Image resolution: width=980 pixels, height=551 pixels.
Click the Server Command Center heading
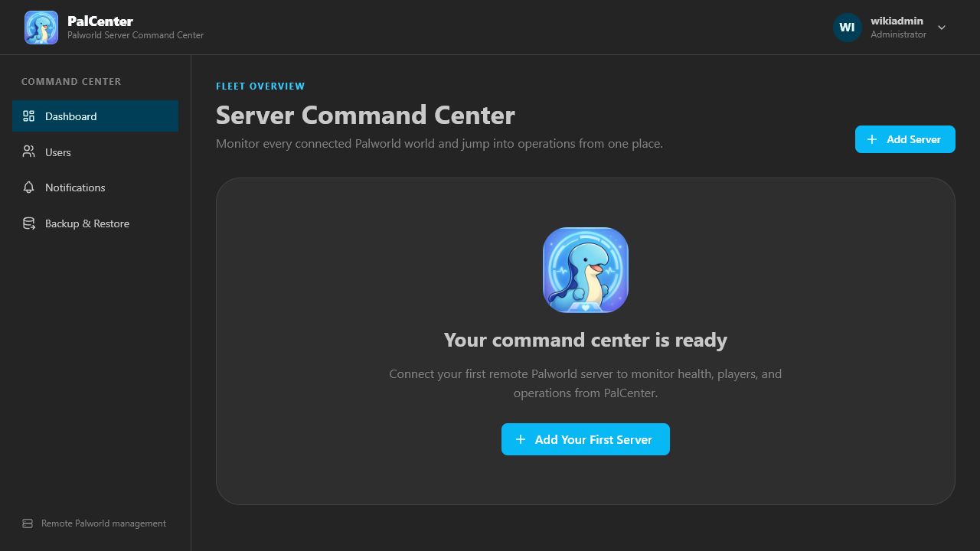365,115
